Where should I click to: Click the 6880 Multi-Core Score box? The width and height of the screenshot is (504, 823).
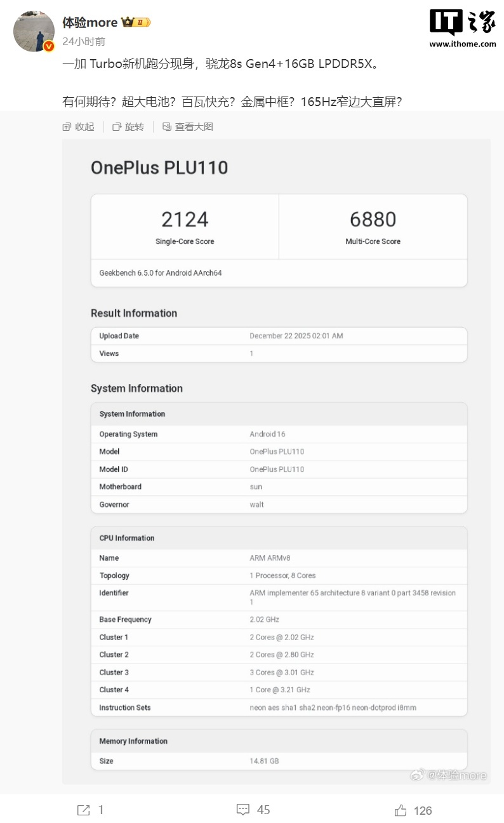coord(373,227)
